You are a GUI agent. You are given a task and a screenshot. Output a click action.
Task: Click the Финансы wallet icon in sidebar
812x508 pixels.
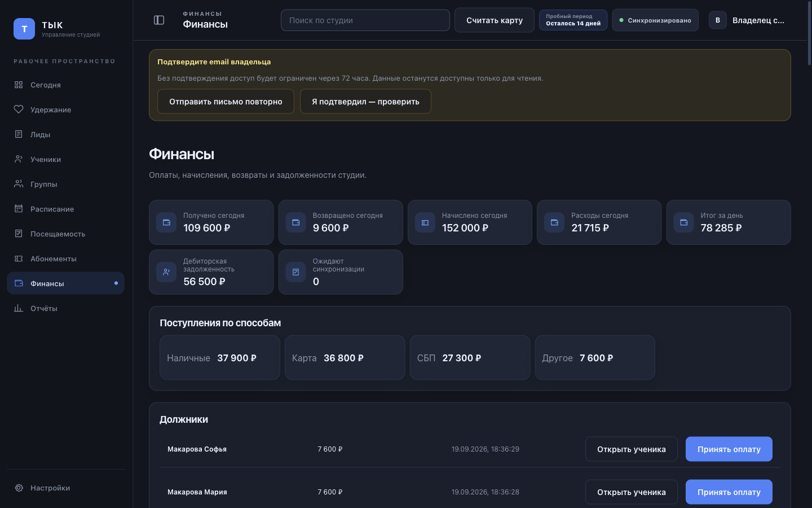pyautogui.click(x=19, y=283)
